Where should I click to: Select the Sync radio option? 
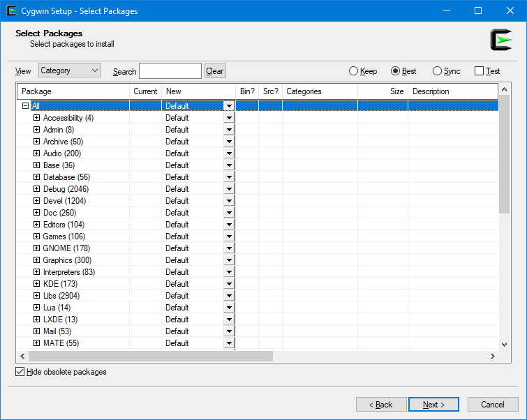438,71
